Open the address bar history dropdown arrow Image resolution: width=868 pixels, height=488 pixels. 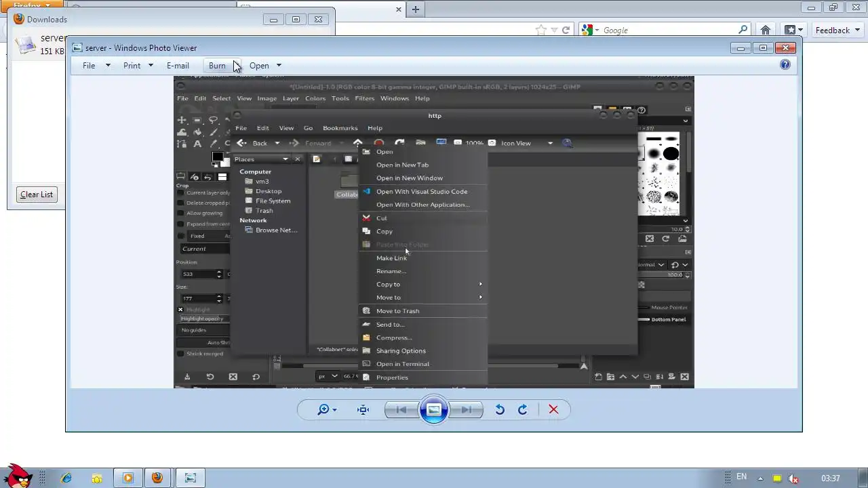[x=554, y=30]
